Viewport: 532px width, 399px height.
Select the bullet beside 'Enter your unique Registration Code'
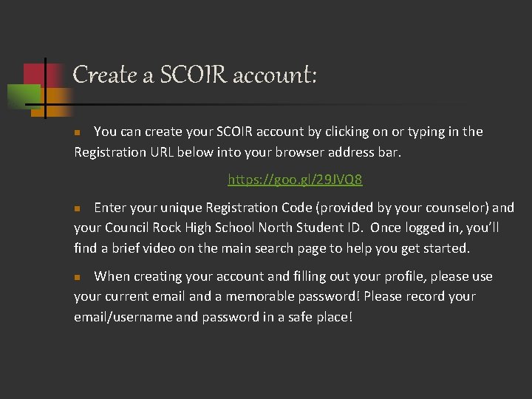[78, 208]
